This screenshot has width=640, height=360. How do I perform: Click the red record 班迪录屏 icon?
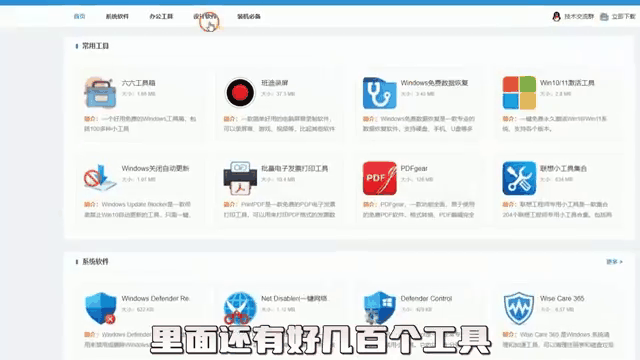pyautogui.click(x=240, y=93)
